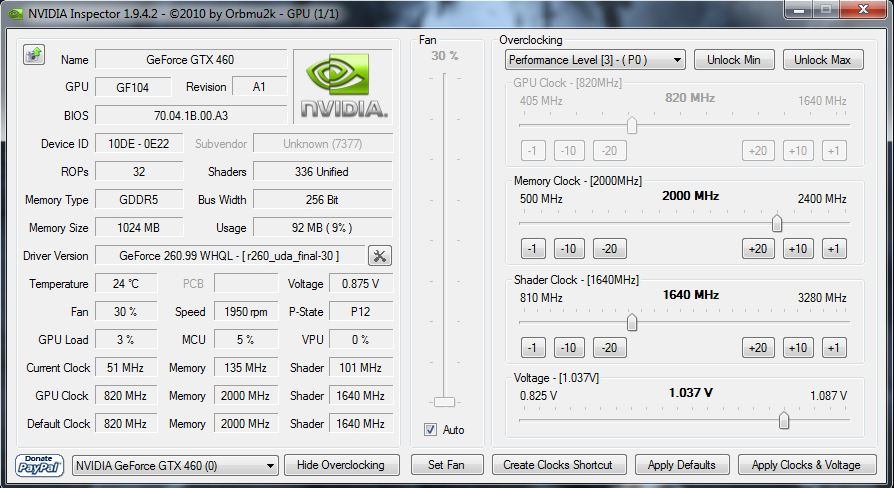Click Apply Clocks & Voltage button
Screen dimensions: 894x488
click(806, 465)
